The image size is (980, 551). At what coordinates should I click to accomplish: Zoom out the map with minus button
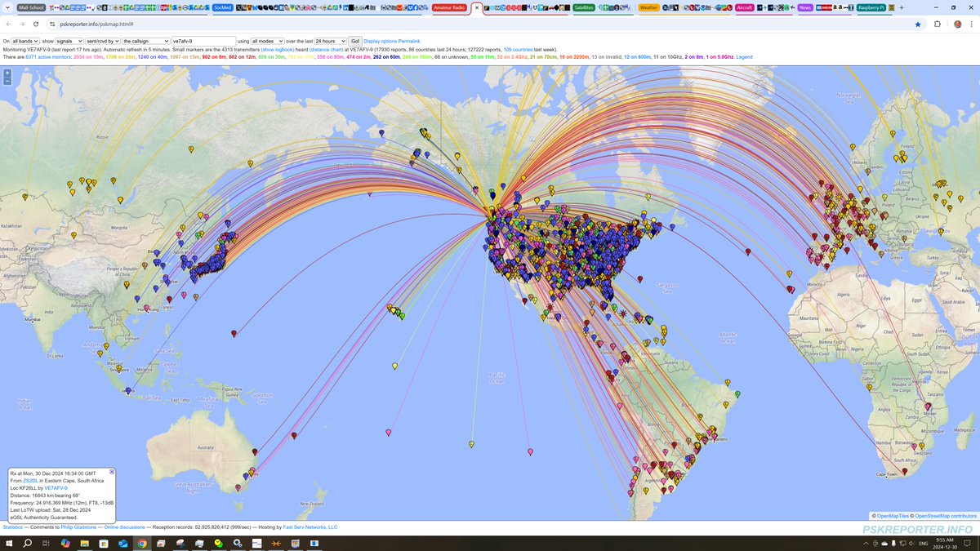pyautogui.click(x=7, y=82)
